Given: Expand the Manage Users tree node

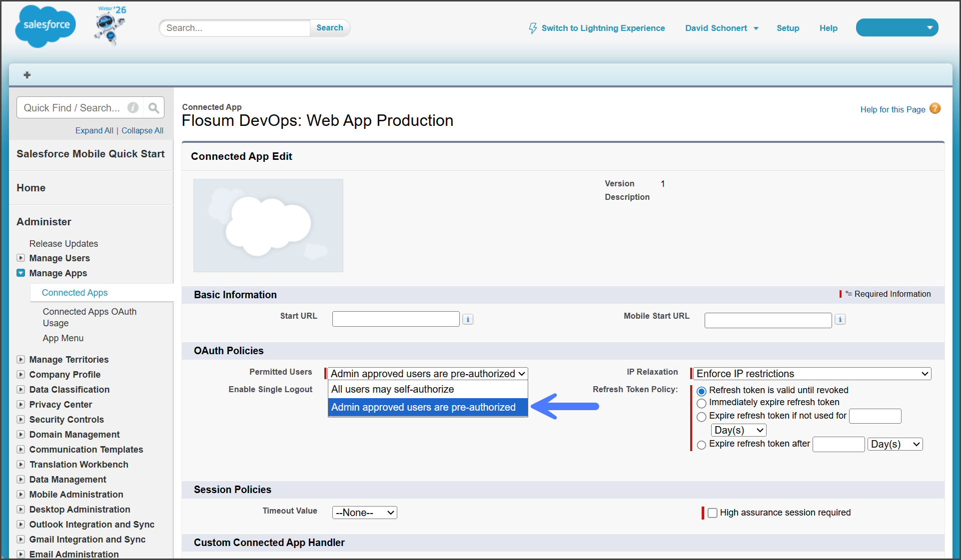Looking at the screenshot, I should pyautogui.click(x=20, y=258).
